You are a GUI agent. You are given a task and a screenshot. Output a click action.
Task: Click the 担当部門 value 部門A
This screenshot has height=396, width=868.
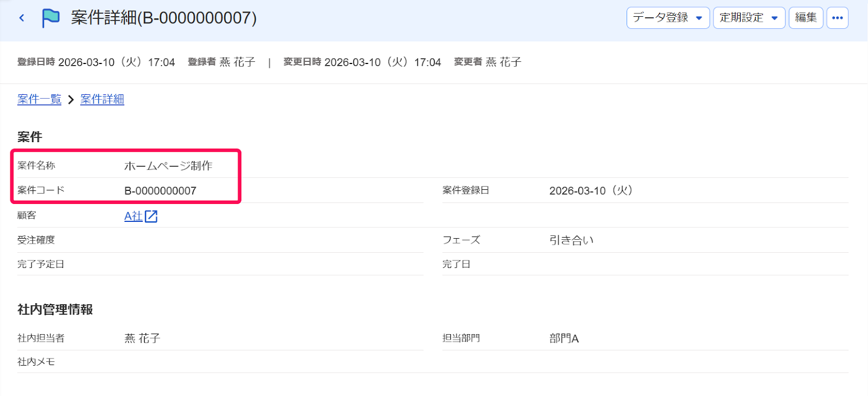point(564,338)
